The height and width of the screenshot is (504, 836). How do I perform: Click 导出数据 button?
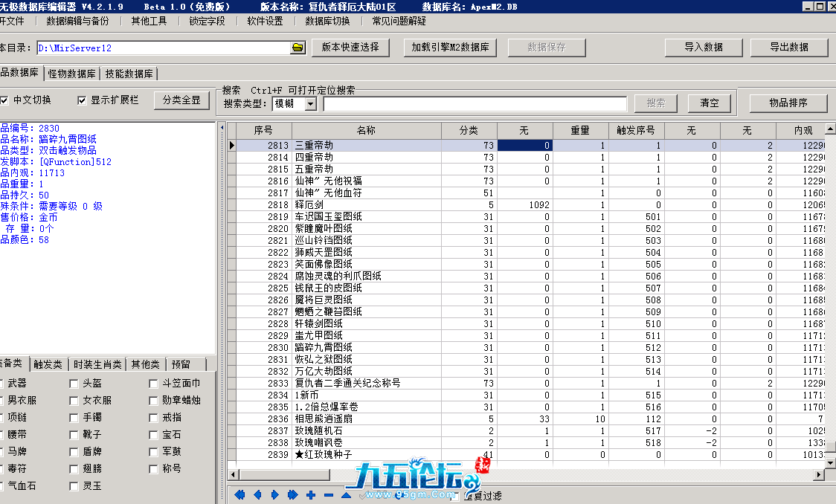click(789, 48)
